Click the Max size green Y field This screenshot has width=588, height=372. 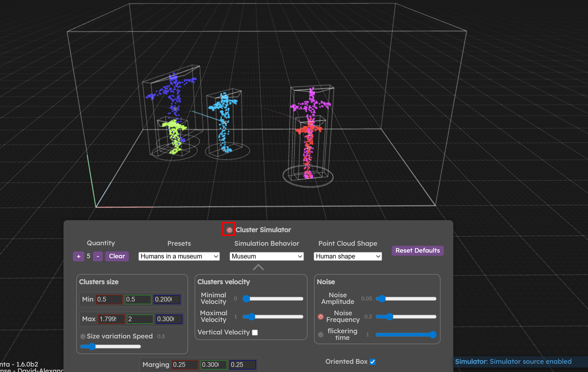pyautogui.click(x=140, y=319)
